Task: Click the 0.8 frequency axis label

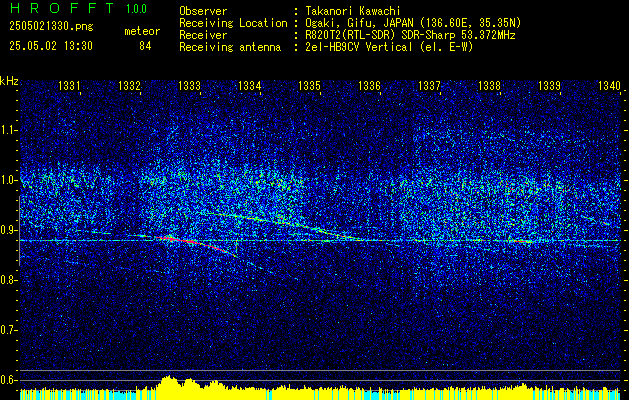Action: pyautogui.click(x=9, y=280)
